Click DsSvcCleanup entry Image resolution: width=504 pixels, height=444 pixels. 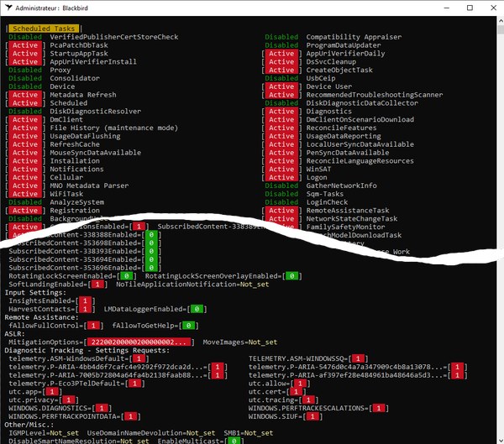point(331,61)
